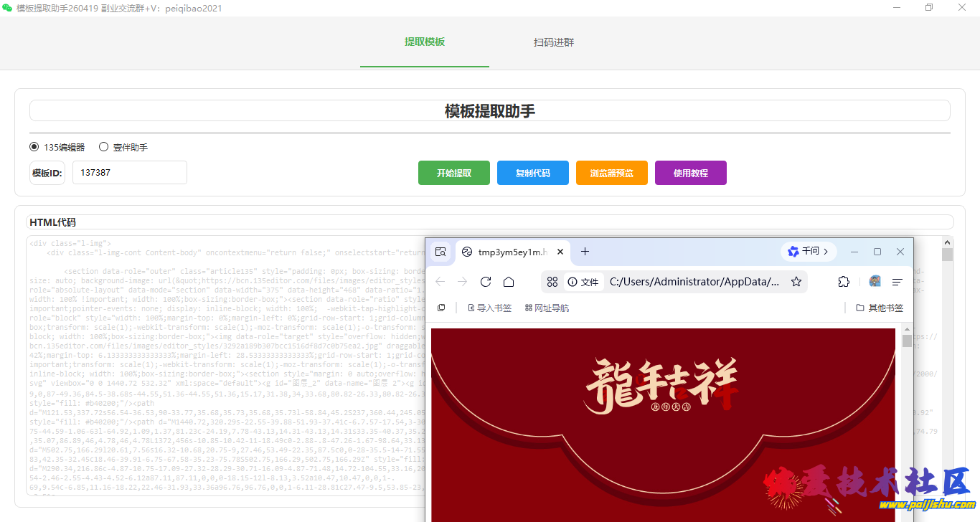The image size is (980, 522).
Task: Select the 提取模板 tab
Action: pos(424,42)
